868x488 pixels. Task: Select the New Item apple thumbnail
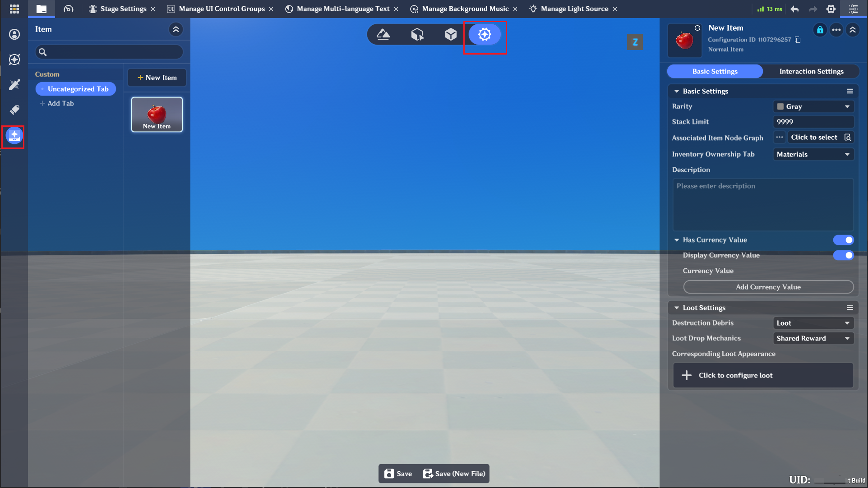157,115
